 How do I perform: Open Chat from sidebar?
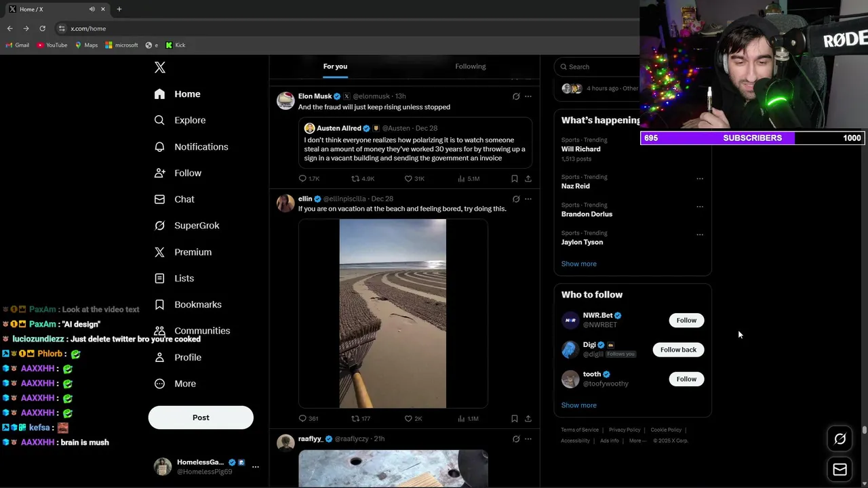point(174,199)
